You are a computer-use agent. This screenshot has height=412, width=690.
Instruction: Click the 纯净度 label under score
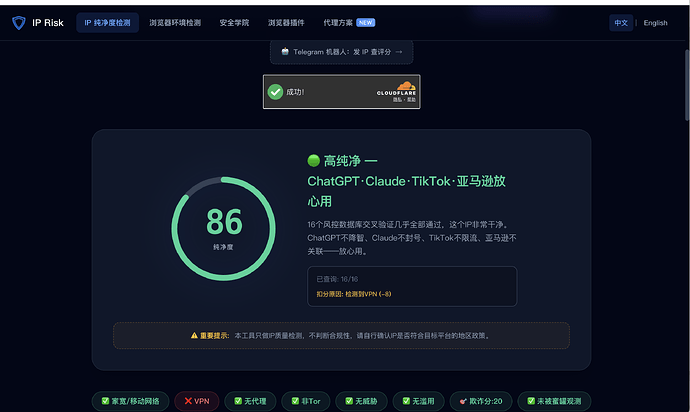(223, 247)
